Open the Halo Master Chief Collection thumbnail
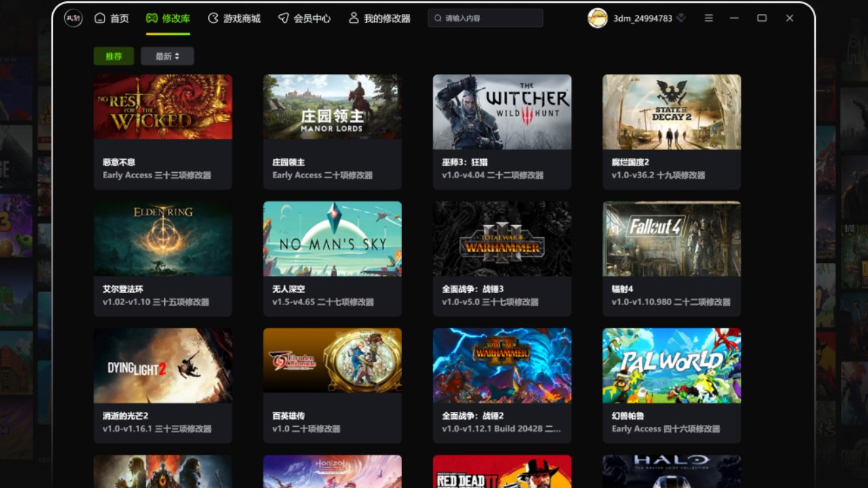 [x=672, y=472]
